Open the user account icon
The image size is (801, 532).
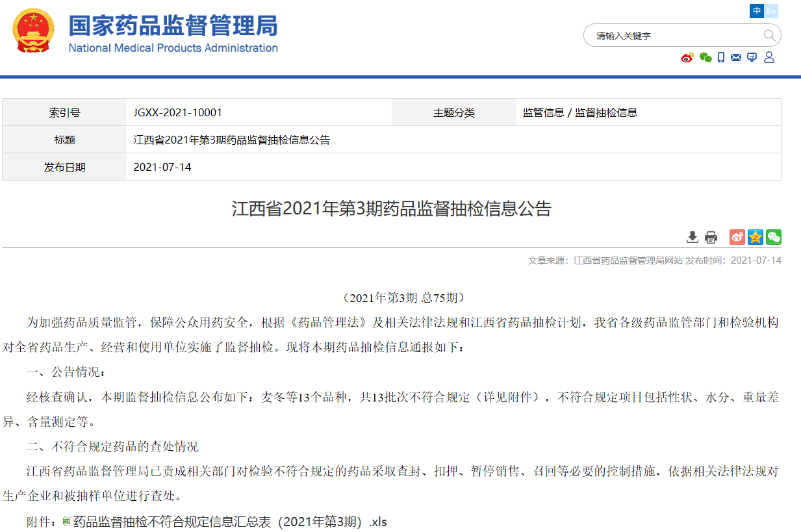[x=769, y=58]
